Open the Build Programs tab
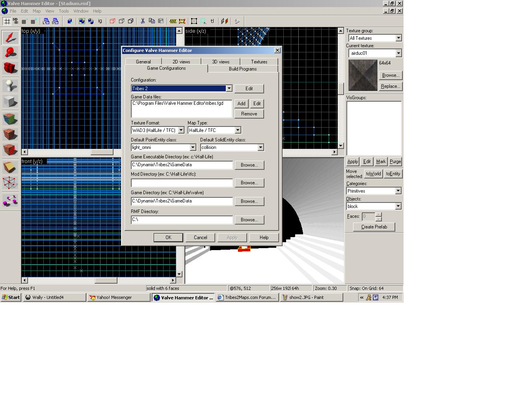The image size is (532, 399). tap(243, 69)
